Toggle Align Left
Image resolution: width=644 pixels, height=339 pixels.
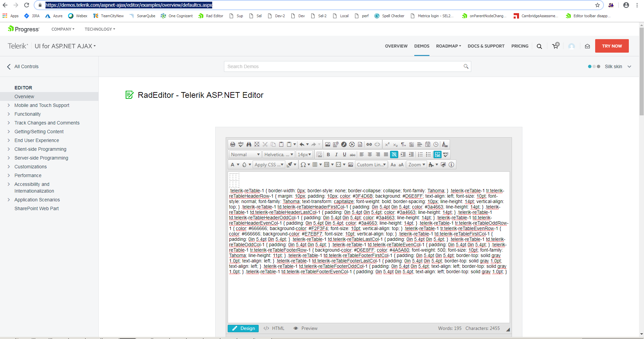[362, 154]
